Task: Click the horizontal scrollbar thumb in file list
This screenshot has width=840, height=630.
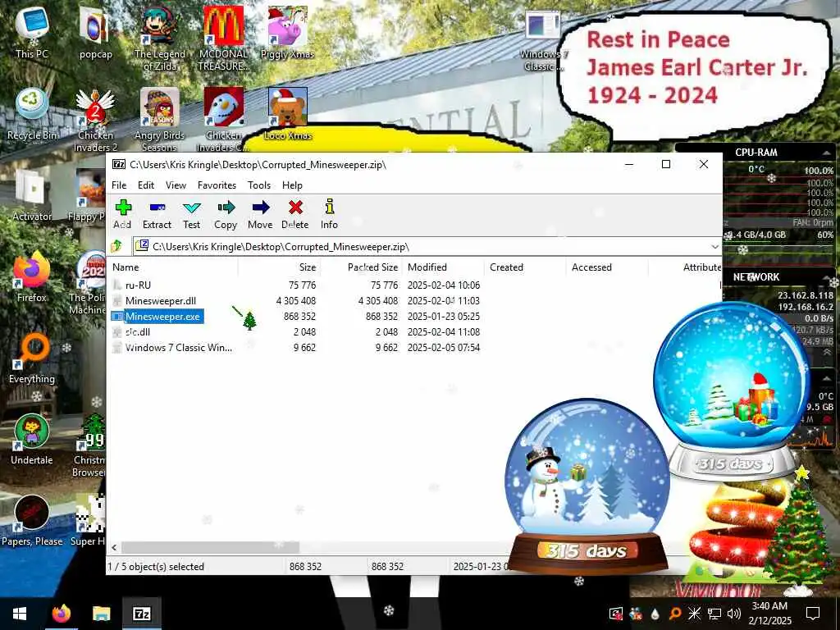Action: pos(210,547)
